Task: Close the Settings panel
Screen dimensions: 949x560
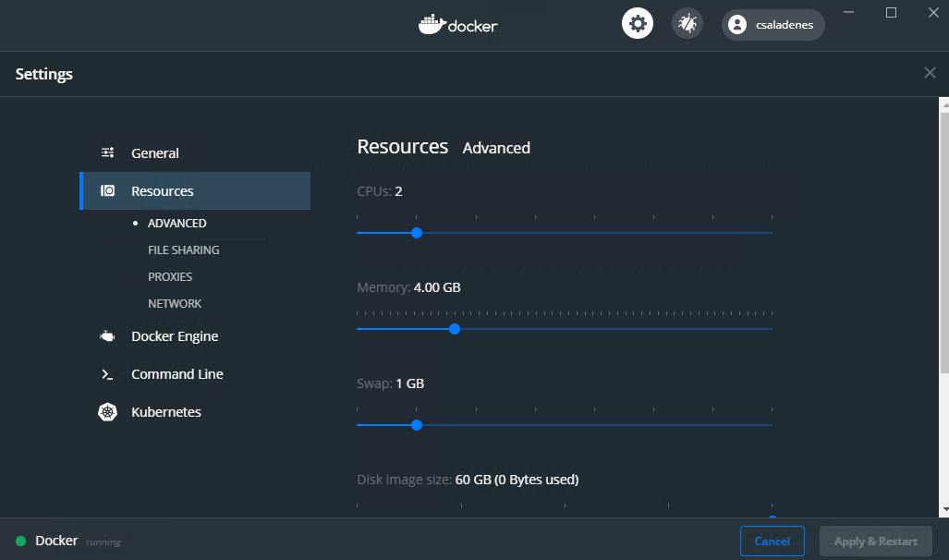Action: click(930, 73)
